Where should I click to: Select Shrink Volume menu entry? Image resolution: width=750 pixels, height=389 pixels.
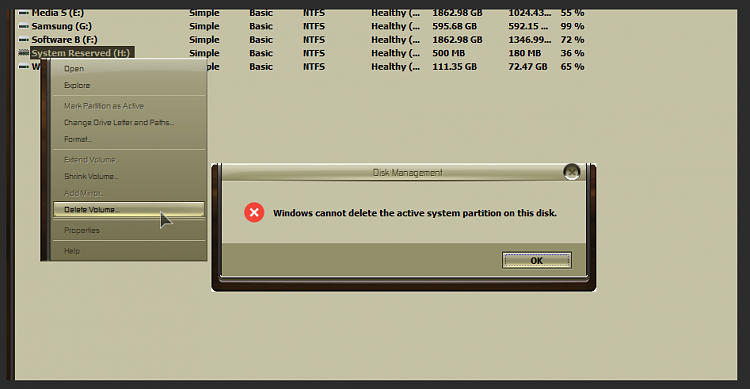click(x=91, y=177)
